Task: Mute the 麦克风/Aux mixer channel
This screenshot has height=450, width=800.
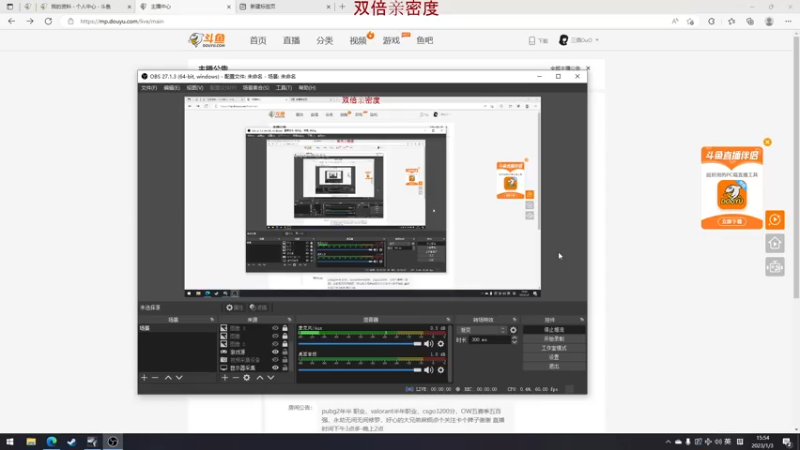Action: tap(429, 344)
